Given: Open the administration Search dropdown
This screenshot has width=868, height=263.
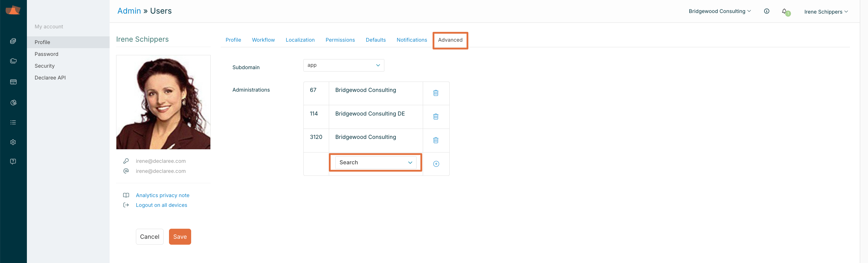Looking at the screenshot, I should [x=376, y=163].
